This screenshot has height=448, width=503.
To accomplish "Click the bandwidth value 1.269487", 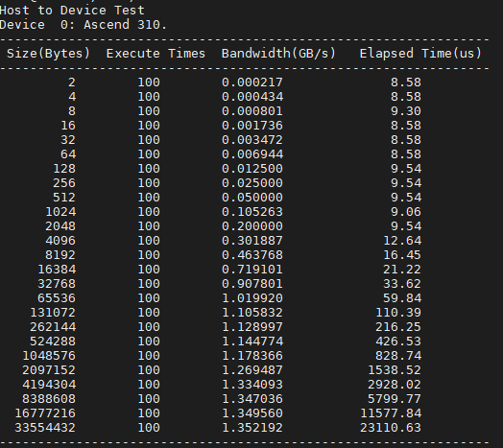I will point(252,370).
